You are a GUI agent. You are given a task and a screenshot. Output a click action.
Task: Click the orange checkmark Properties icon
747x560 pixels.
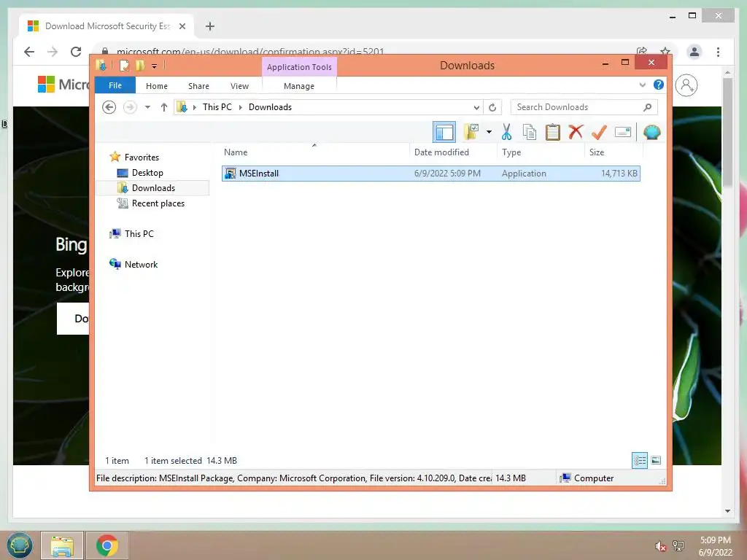click(599, 132)
